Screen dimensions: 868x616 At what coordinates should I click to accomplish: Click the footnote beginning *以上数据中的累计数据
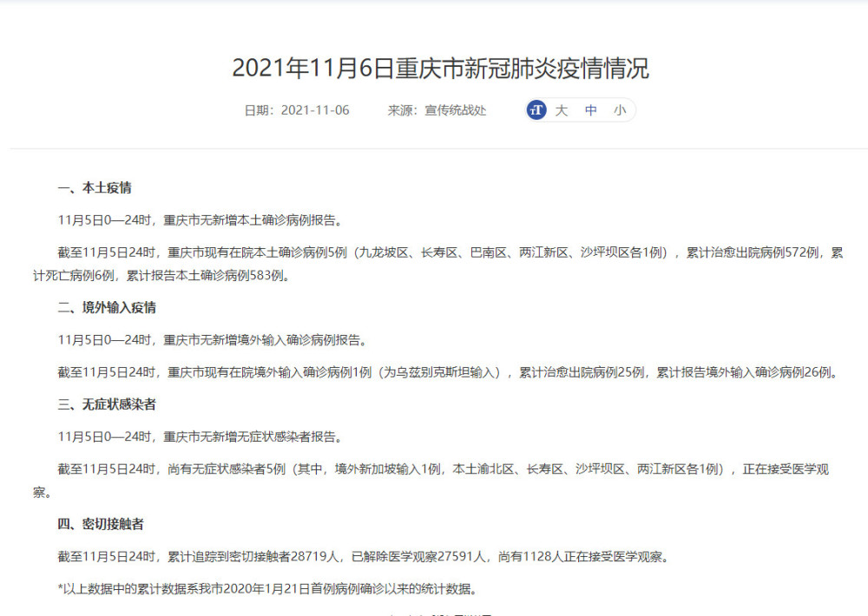268,589
